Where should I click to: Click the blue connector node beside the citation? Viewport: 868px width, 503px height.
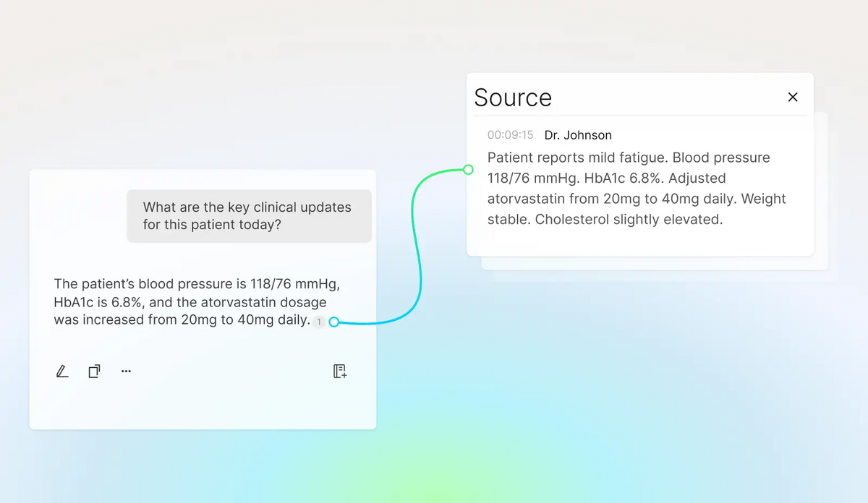coord(334,322)
